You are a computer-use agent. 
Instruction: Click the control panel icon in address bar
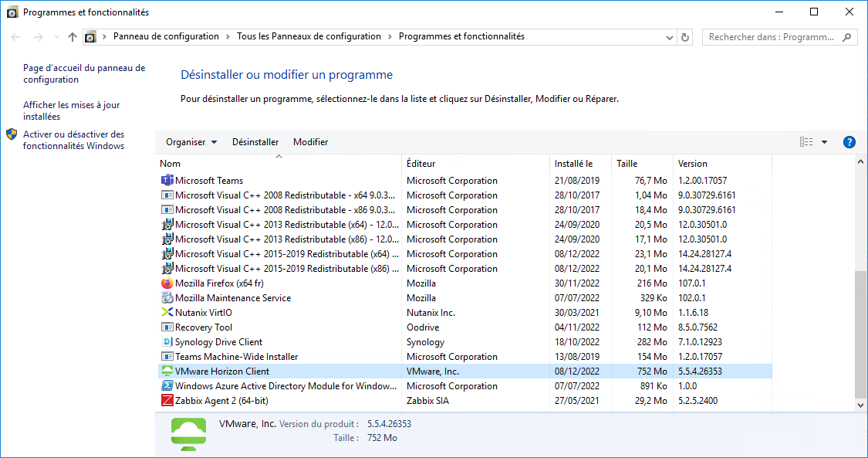coord(90,37)
